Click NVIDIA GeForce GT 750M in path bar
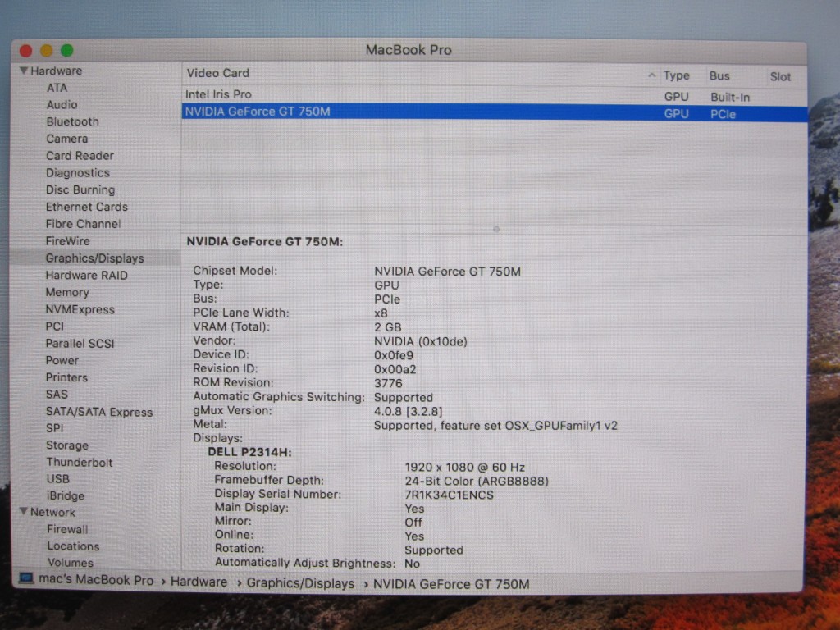The image size is (840, 630). (451, 584)
